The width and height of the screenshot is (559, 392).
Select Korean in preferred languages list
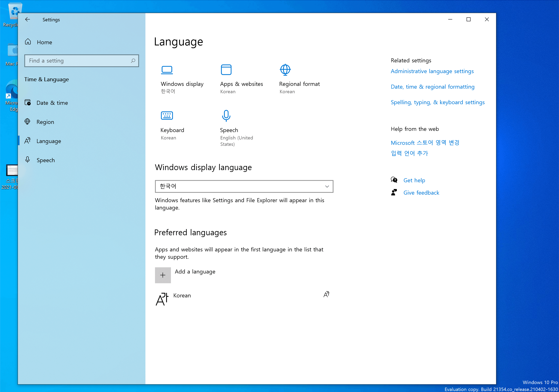tap(182, 296)
